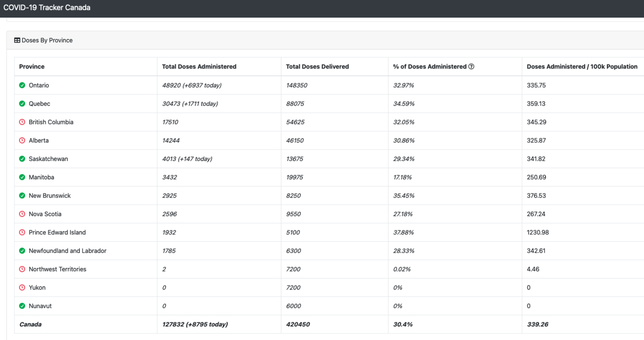The height and width of the screenshot is (340, 644).
Task: Click Newfoundland and Labrador province name
Action: tap(67, 251)
